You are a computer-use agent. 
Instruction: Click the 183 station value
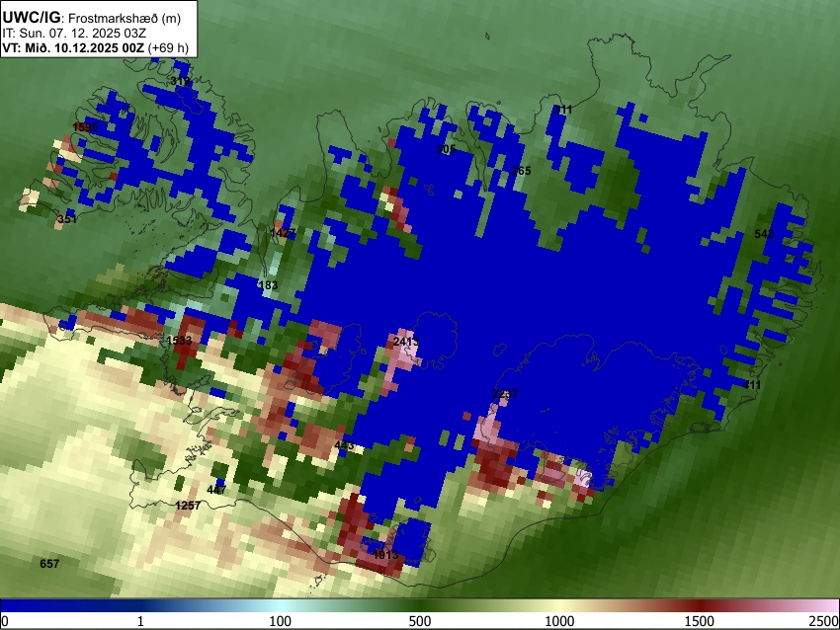268,284
